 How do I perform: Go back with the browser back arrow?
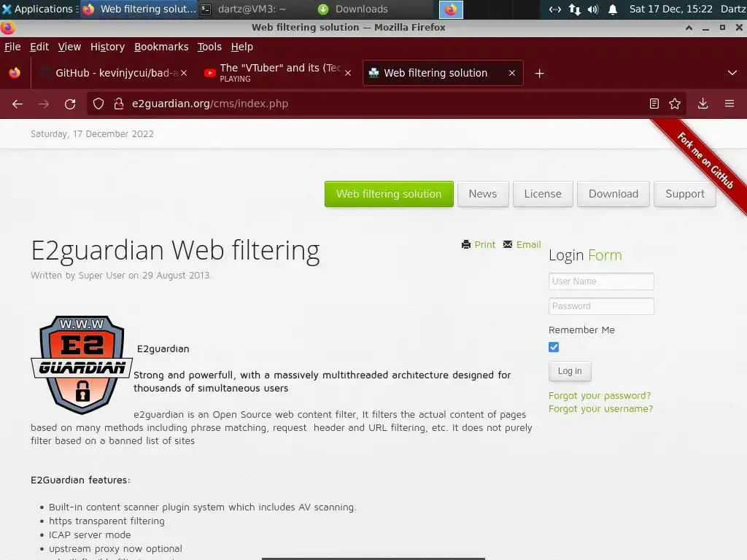pos(18,104)
